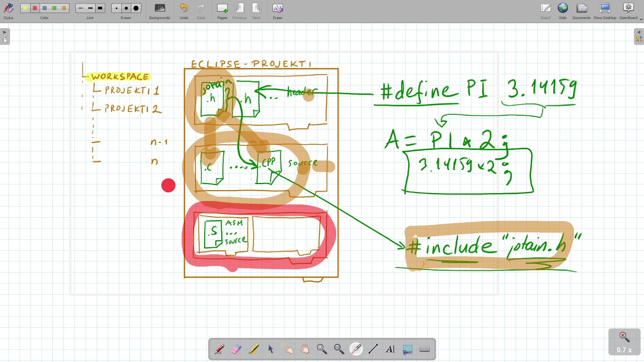Click Show Desktop
This screenshot has height=362, width=644.
click(605, 11)
